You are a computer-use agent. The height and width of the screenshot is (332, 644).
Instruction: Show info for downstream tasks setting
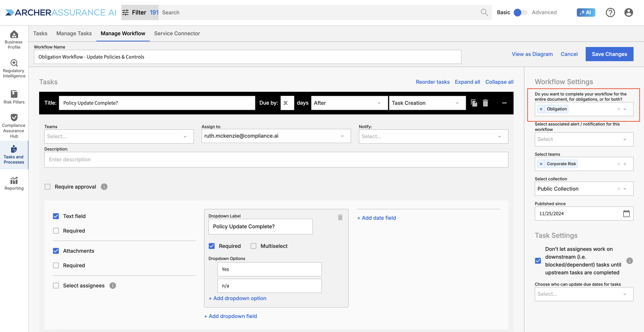point(629,261)
